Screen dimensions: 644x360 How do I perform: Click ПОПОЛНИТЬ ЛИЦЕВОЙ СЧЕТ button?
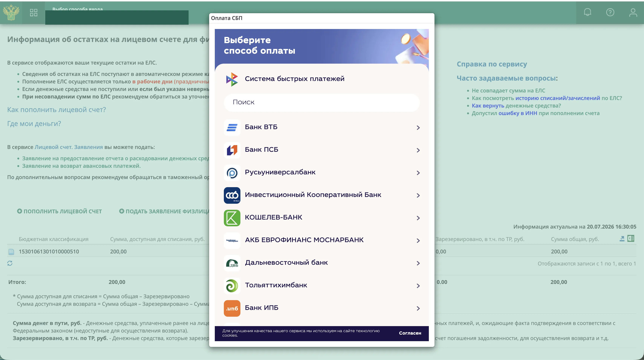click(60, 211)
